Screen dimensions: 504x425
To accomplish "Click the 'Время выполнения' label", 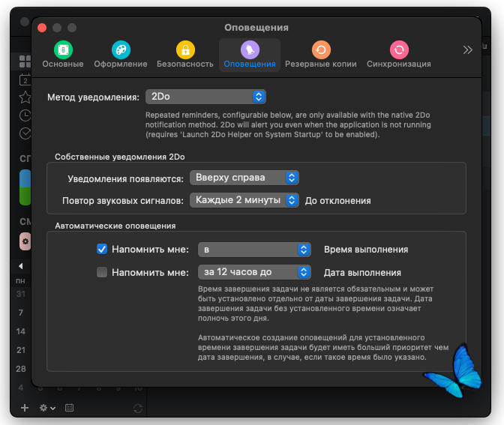I will (366, 250).
